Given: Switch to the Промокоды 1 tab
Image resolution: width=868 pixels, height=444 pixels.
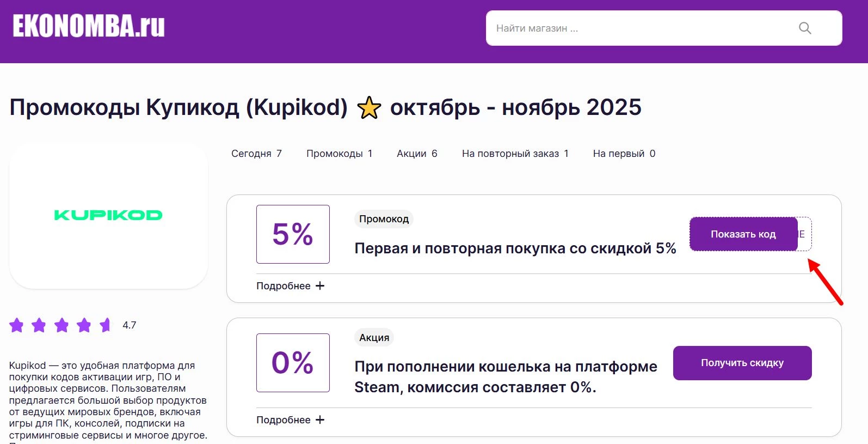Looking at the screenshot, I should point(340,154).
